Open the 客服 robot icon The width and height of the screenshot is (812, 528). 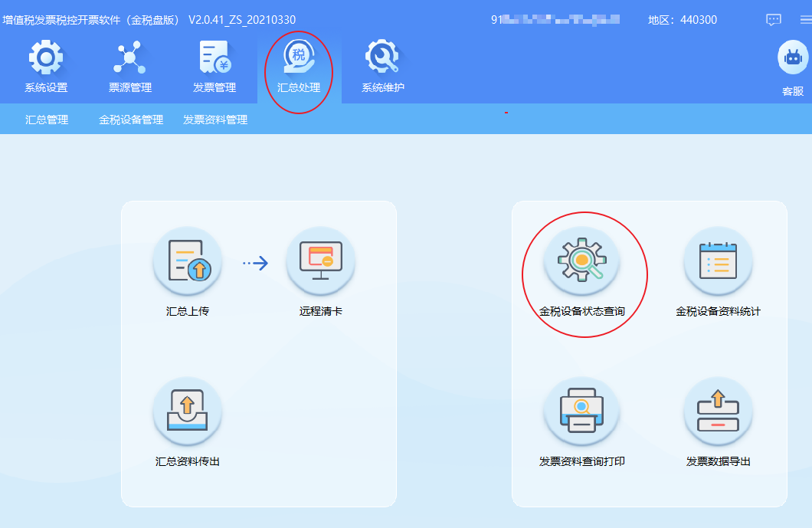(x=793, y=57)
